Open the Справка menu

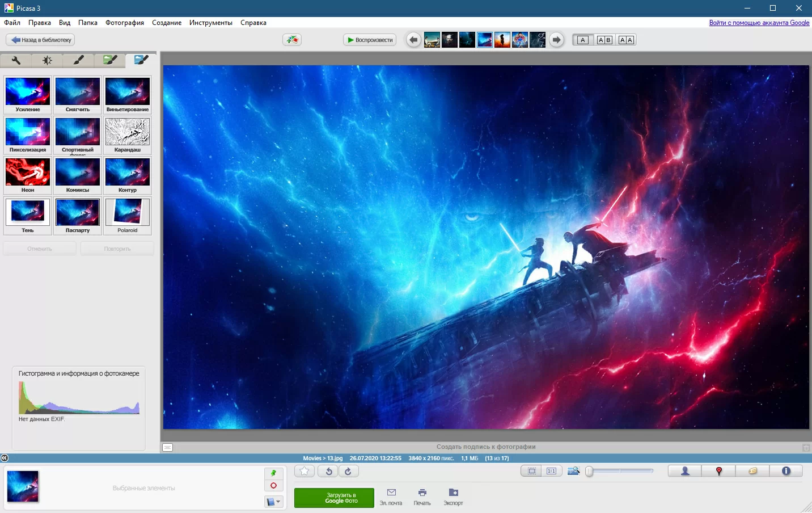coord(253,23)
